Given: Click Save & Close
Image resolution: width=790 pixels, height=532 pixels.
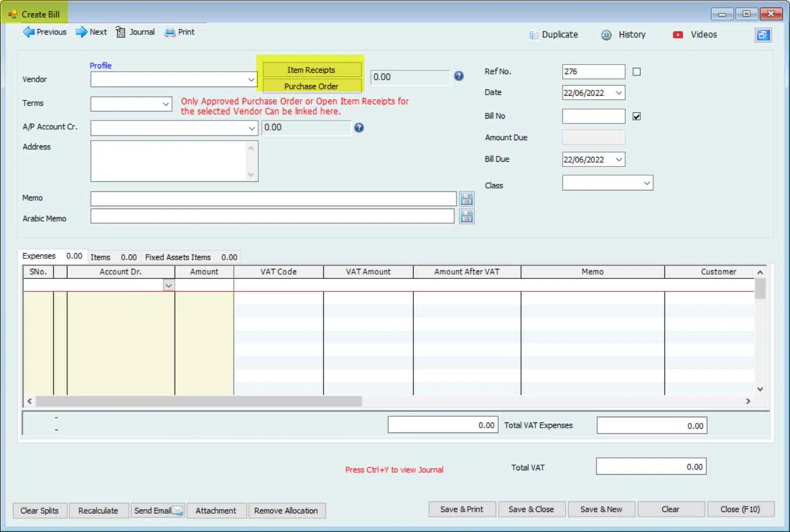Looking at the screenshot, I should [x=531, y=509].
